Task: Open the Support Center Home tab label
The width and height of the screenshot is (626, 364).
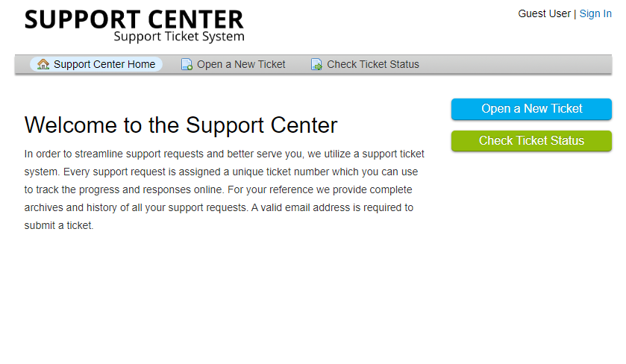Action: [104, 64]
